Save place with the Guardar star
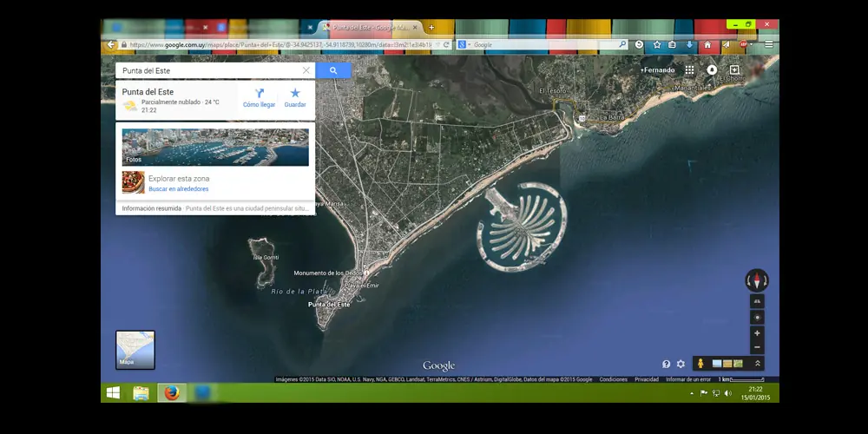This screenshot has height=434, width=868. click(x=295, y=98)
